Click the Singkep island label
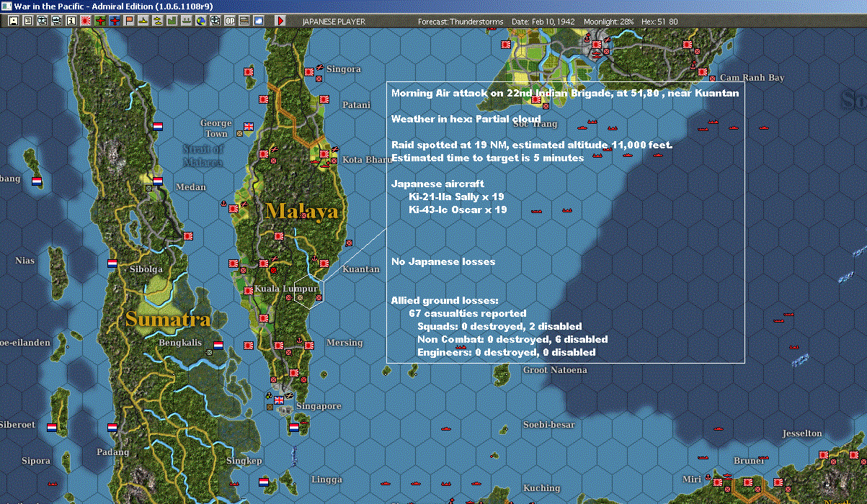The image size is (867, 504). click(244, 460)
